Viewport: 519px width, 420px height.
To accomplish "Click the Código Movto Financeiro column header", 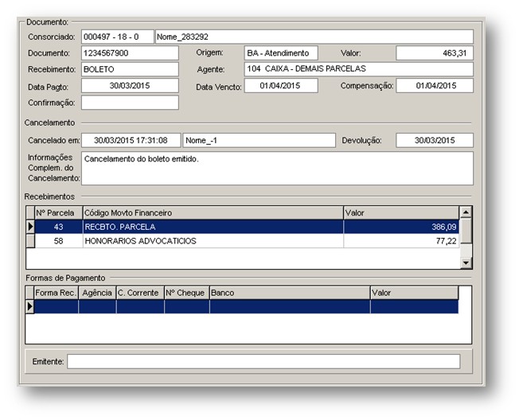I will [x=213, y=212].
